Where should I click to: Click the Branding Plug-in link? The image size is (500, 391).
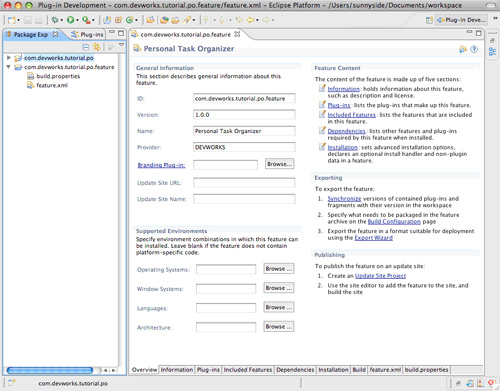click(161, 165)
